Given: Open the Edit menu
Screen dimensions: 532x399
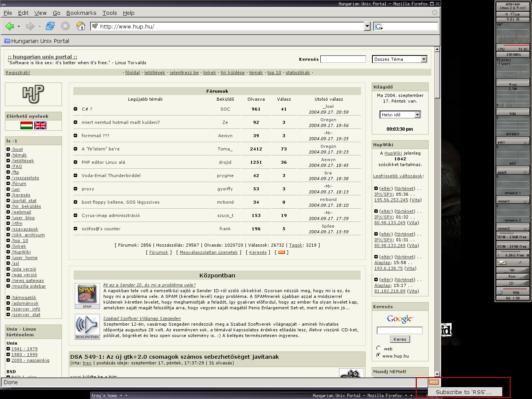Looking at the screenshot, I should click(23, 13).
